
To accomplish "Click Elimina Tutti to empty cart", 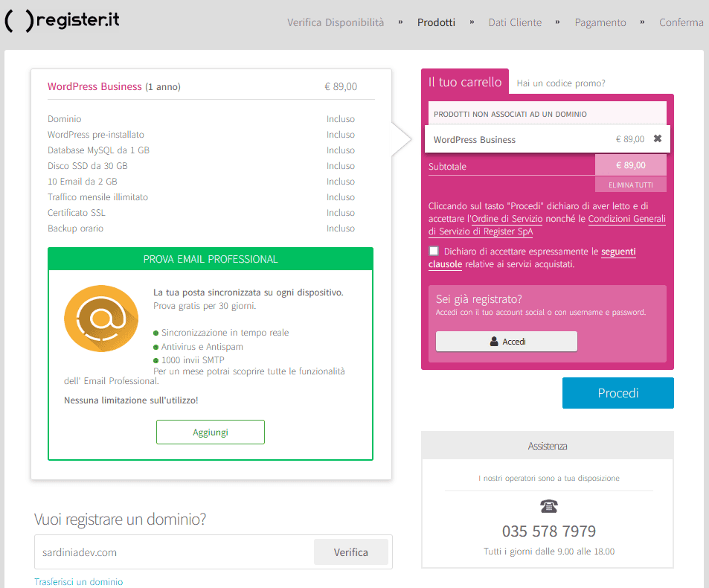I will coord(630,184).
